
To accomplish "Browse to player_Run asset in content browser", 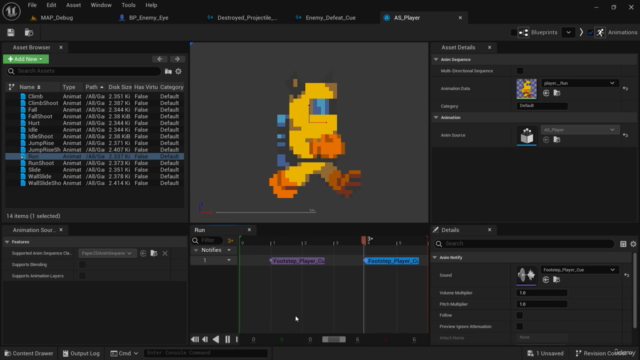I will tap(557, 93).
